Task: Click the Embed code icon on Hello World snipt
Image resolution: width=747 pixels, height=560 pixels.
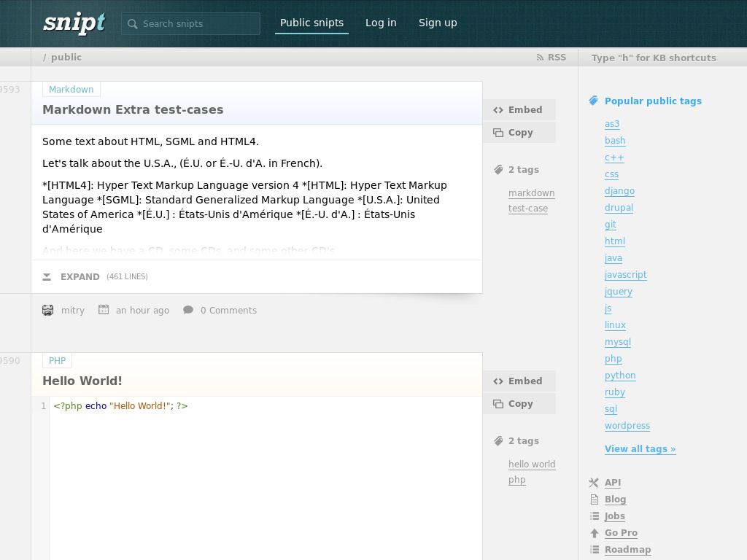Action: tap(498, 381)
